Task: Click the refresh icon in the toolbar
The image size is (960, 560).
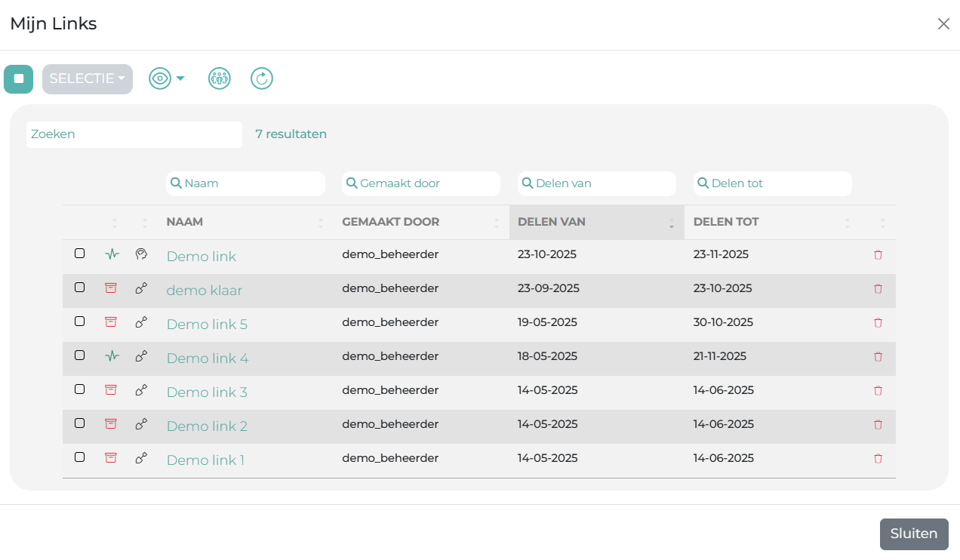Action: pos(262,78)
